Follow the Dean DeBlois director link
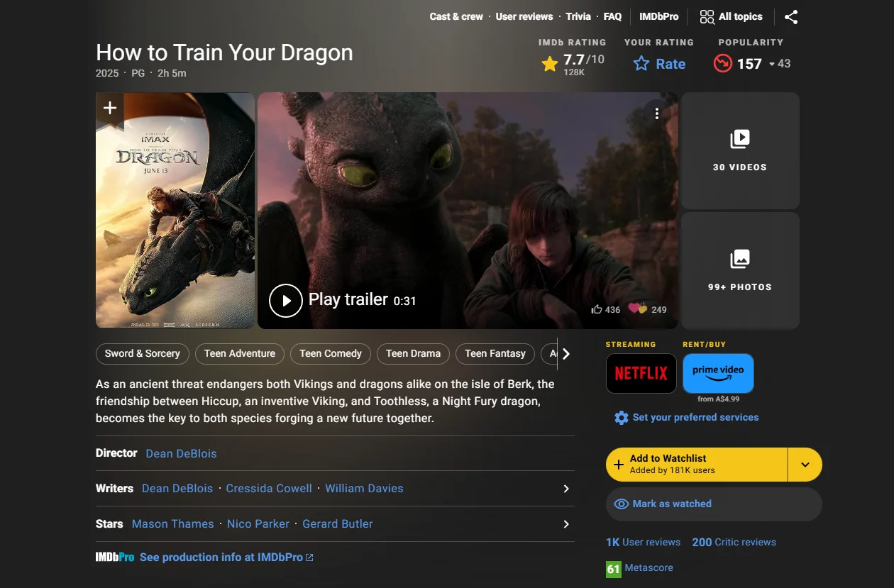The image size is (894, 588). (x=181, y=453)
